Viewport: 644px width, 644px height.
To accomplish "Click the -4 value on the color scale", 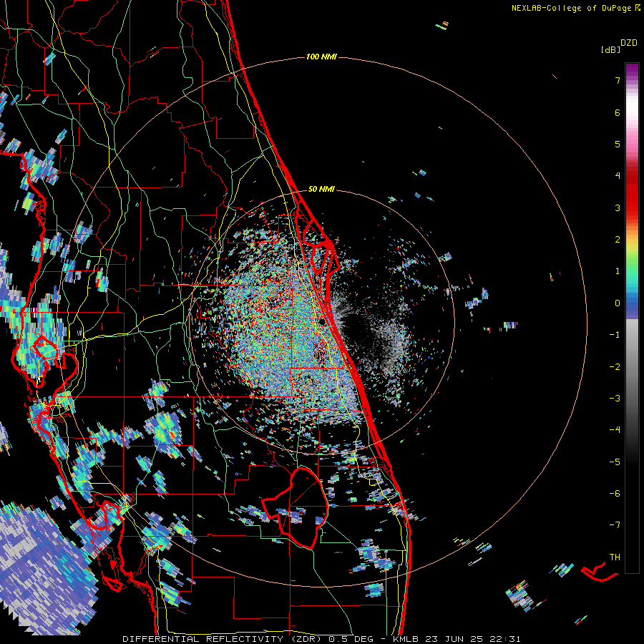I will tap(615, 430).
